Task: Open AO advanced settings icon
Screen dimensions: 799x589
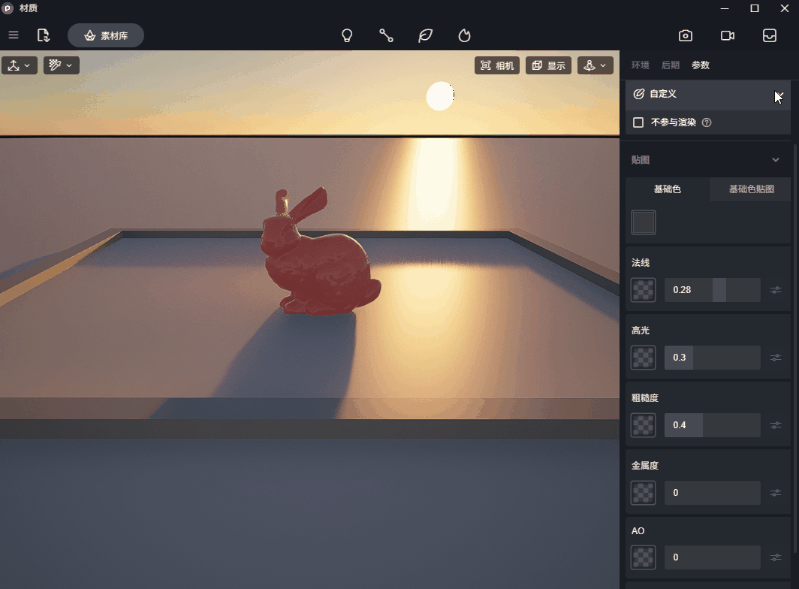Action: [x=776, y=557]
